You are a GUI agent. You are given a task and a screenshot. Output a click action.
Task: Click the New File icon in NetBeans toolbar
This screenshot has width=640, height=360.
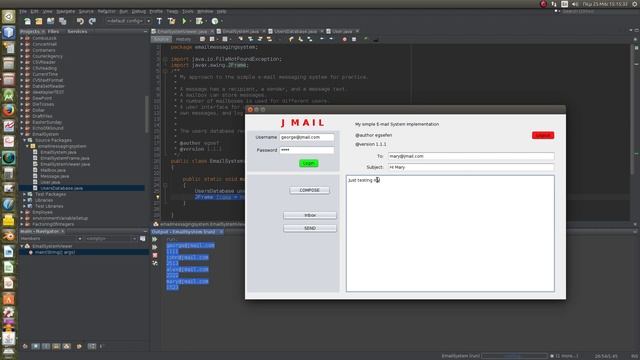(27, 21)
